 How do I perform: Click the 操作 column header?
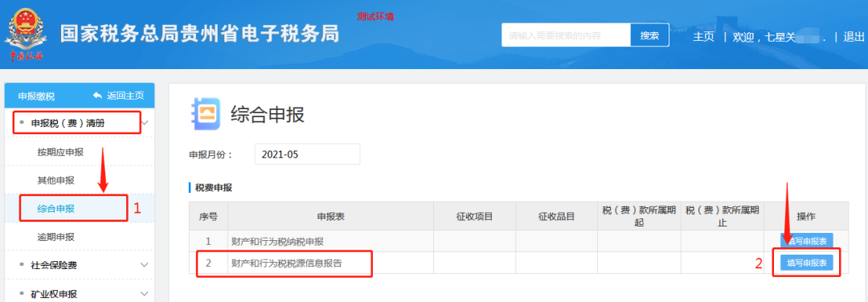coord(806,216)
